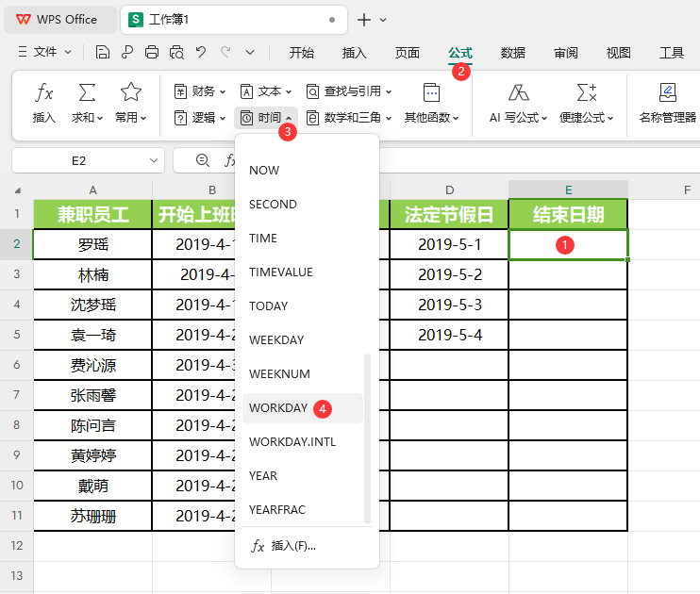Click cell containing 2019-5-3
The image size is (700, 594).
pos(449,305)
